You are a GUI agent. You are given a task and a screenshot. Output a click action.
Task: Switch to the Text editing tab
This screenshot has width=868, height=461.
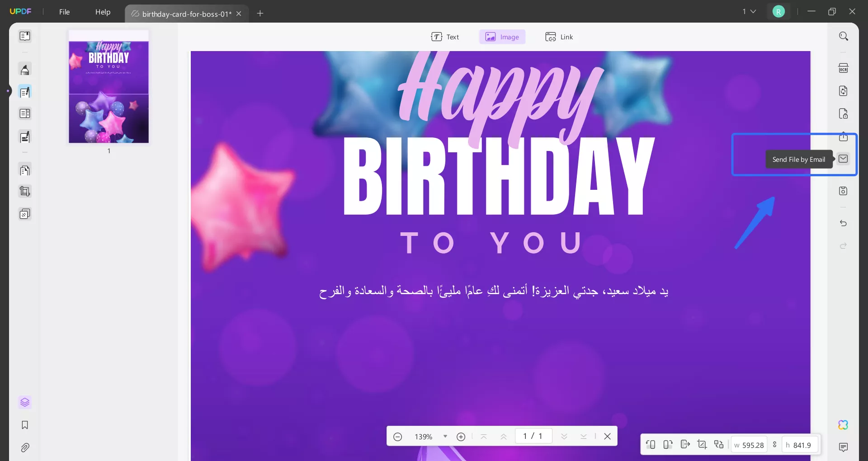[446, 37]
